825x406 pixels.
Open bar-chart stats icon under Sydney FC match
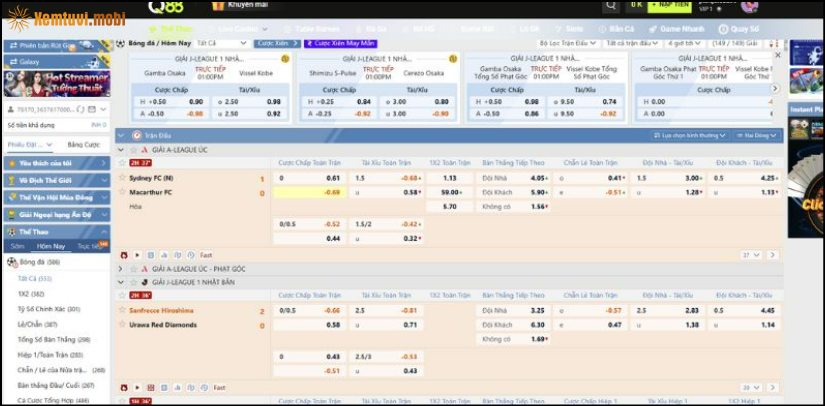tap(164, 255)
